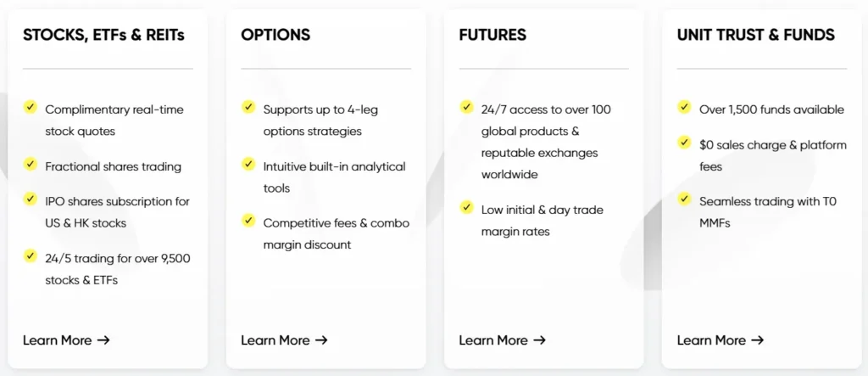Click checkmark icon beside Complimentary real-time stock quotes
The width and height of the screenshot is (868, 376).
31,108
